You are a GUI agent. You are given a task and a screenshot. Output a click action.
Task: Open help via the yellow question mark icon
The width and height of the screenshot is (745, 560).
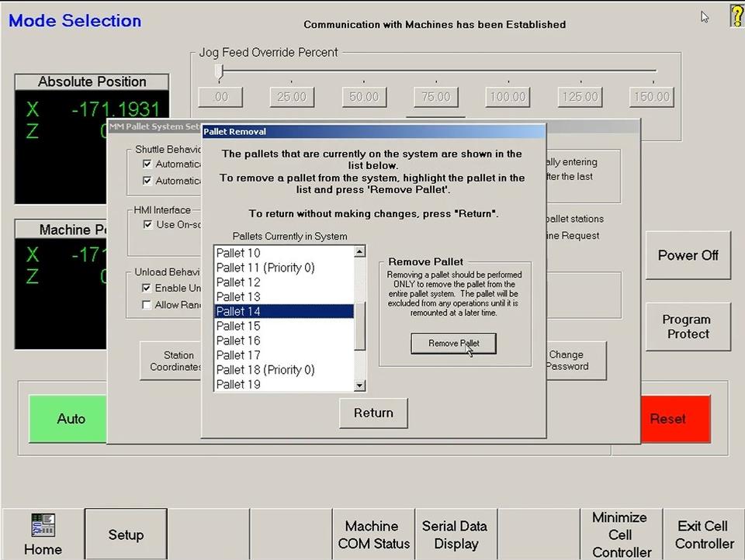[x=737, y=16]
